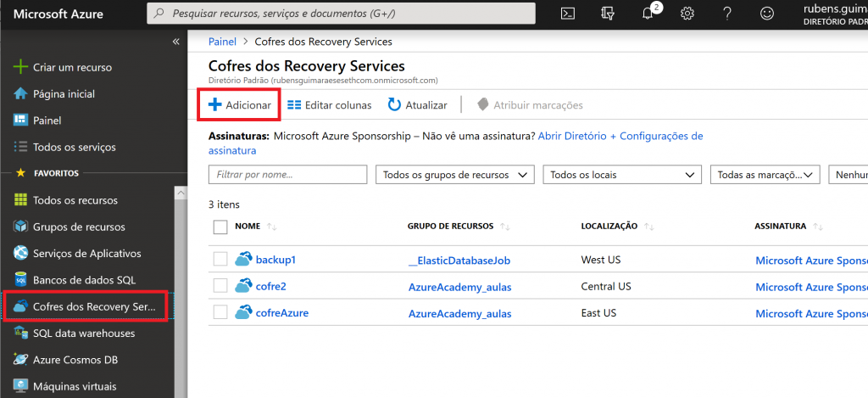
Task: Open directory and subscription filter icon
Action: coord(608,14)
